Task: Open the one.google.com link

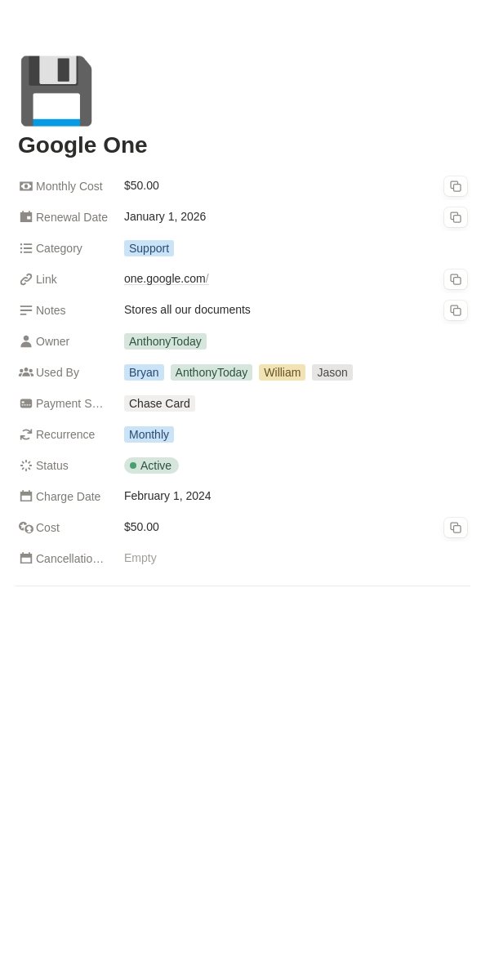Action: (x=165, y=278)
